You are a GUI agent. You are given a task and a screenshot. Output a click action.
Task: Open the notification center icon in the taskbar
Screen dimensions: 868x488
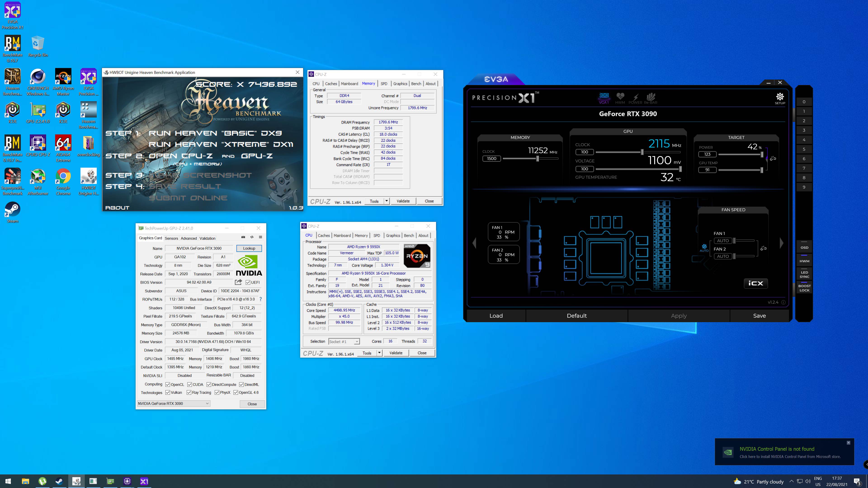point(857,481)
